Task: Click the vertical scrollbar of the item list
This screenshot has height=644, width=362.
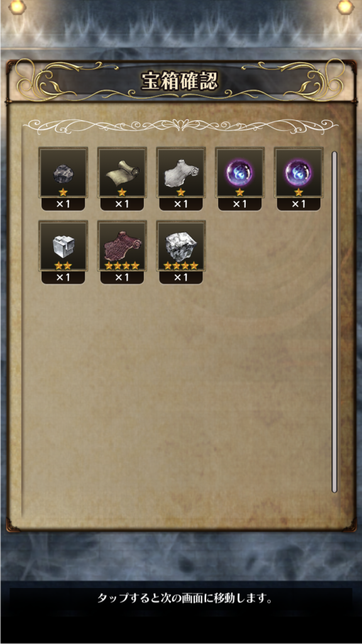Action: pos(334,322)
